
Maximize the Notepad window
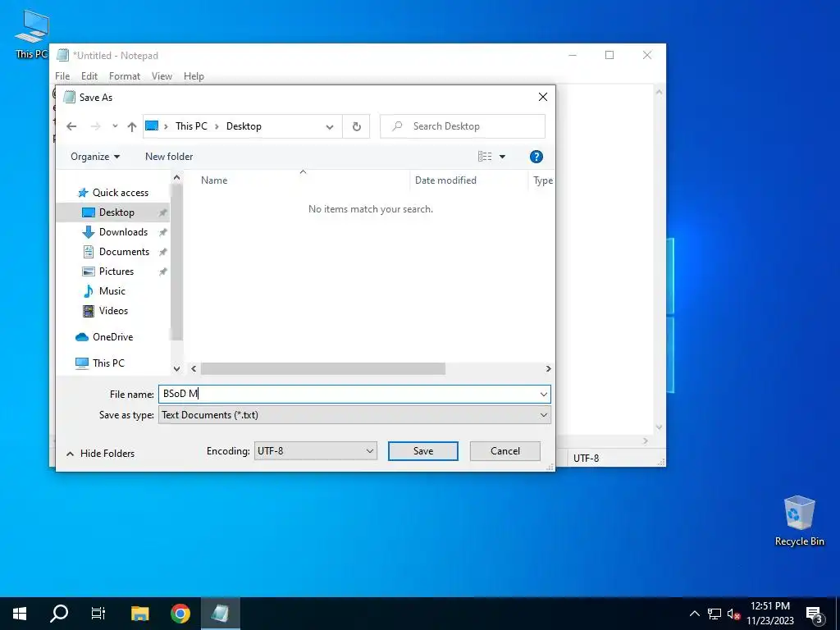tap(609, 55)
